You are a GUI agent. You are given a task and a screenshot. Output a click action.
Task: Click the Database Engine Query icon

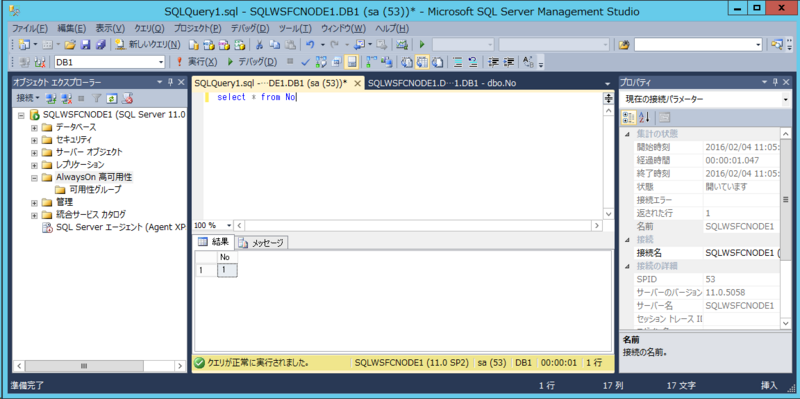pos(193,45)
